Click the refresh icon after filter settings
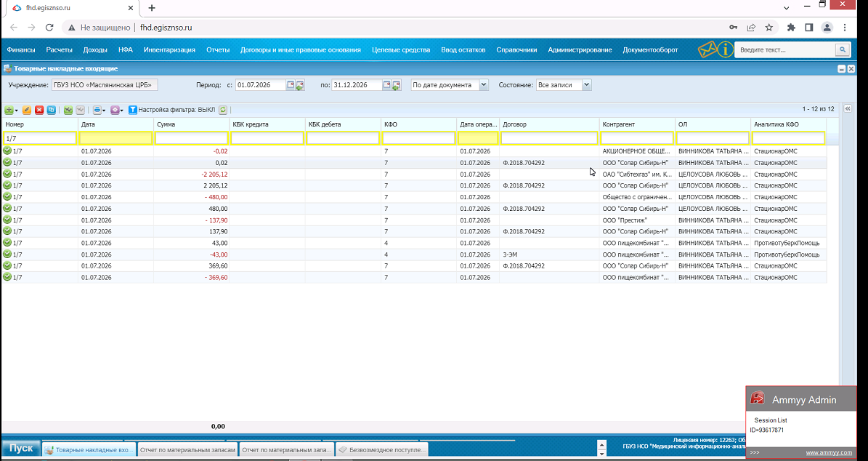The width and height of the screenshot is (868, 461). point(222,111)
